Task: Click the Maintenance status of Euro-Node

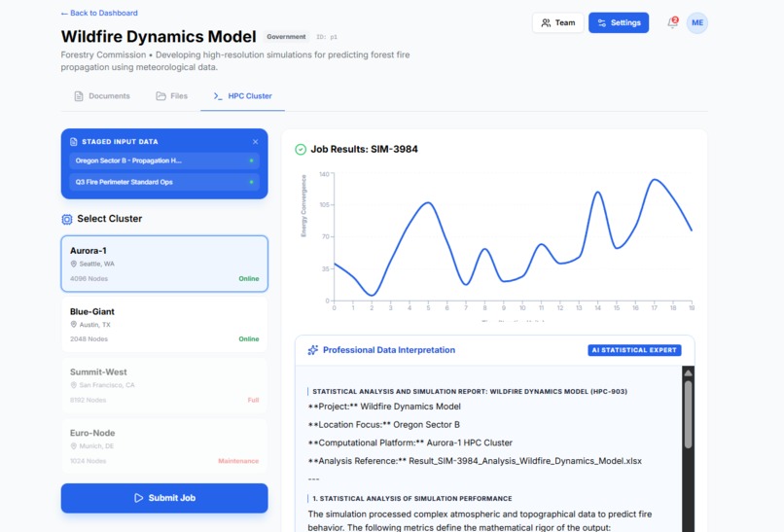Action: [238, 461]
